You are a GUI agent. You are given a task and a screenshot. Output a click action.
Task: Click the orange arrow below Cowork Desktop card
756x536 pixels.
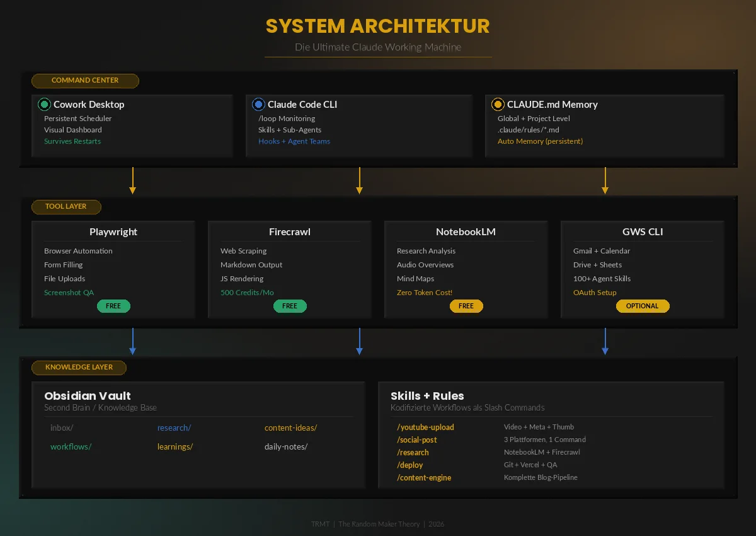tap(132, 180)
